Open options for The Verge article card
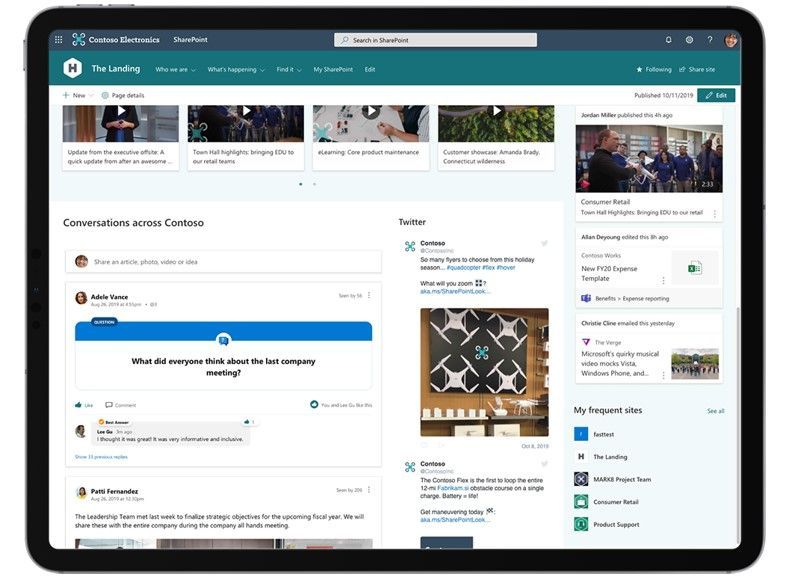This screenshot has width=789, height=578. (663, 375)
